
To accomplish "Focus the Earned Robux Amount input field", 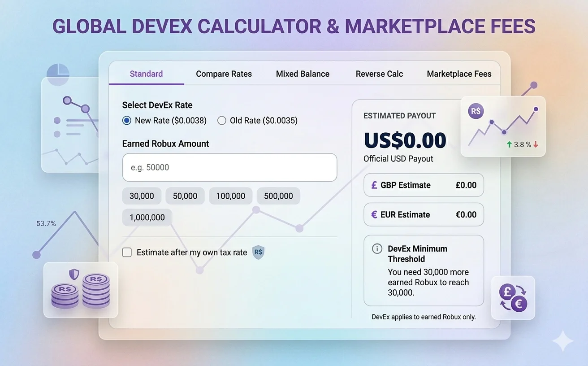I will tap(229, 167).
